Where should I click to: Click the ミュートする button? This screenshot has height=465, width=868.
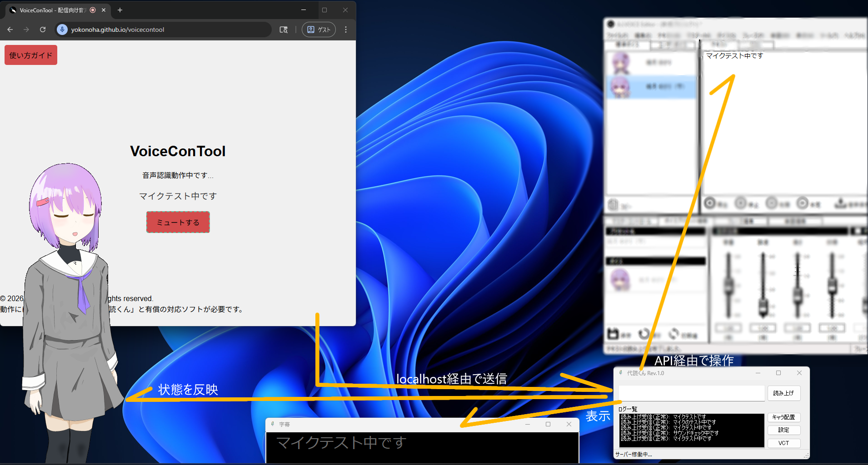178,222
